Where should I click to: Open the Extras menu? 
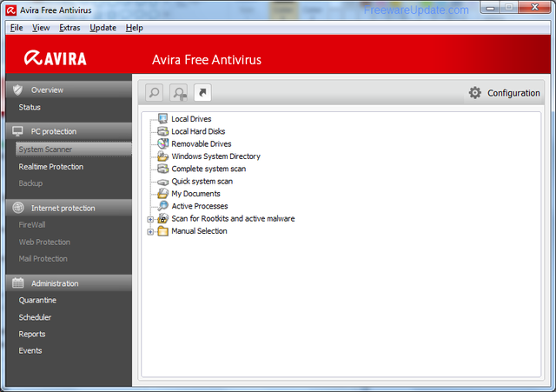69,28
